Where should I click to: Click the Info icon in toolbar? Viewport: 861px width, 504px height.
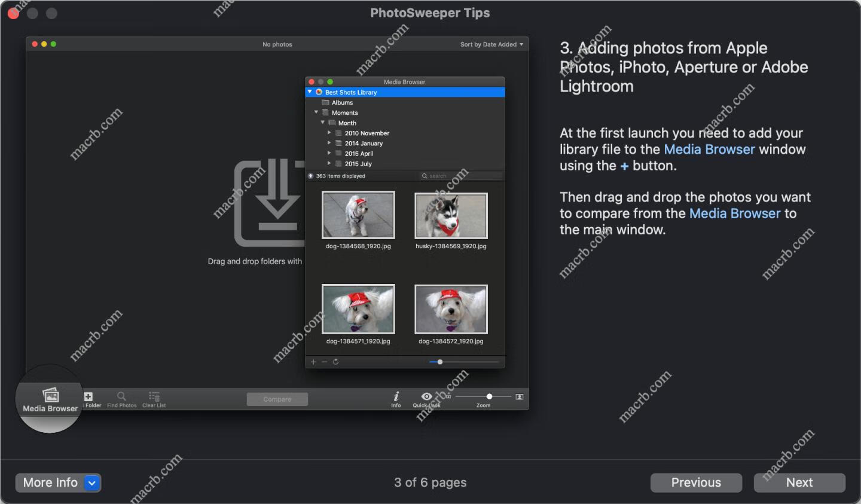[396, 396]
